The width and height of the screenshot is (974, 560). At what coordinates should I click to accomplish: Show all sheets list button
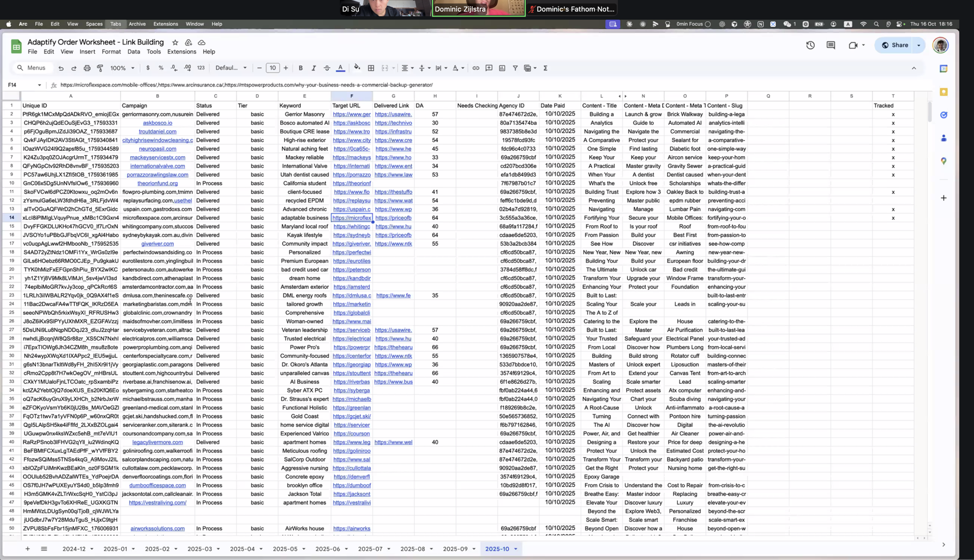[x=44, y=549]
